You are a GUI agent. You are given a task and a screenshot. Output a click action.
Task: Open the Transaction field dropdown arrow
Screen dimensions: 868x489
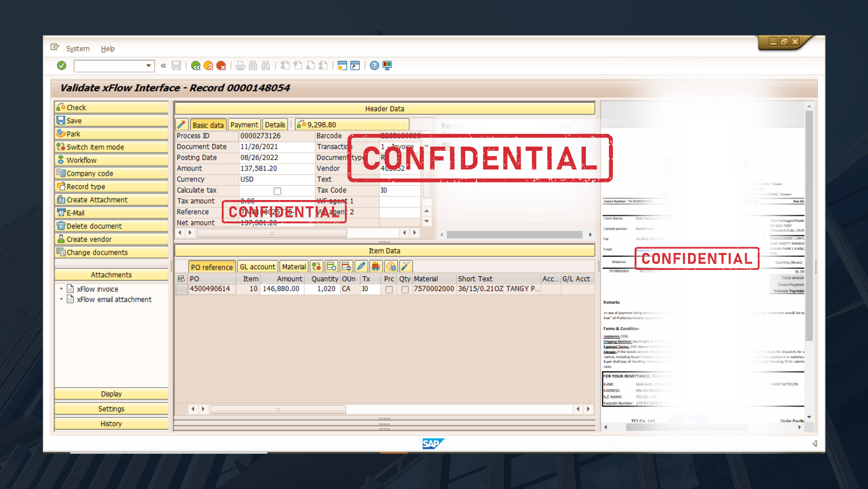(x=427, y=147)
